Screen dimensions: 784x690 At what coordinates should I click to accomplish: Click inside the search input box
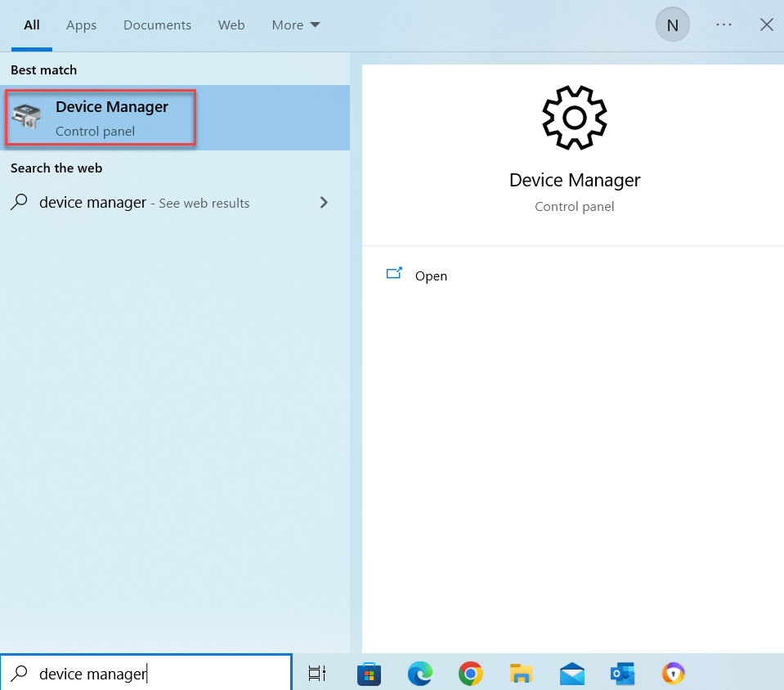click(x=147, y=673)
